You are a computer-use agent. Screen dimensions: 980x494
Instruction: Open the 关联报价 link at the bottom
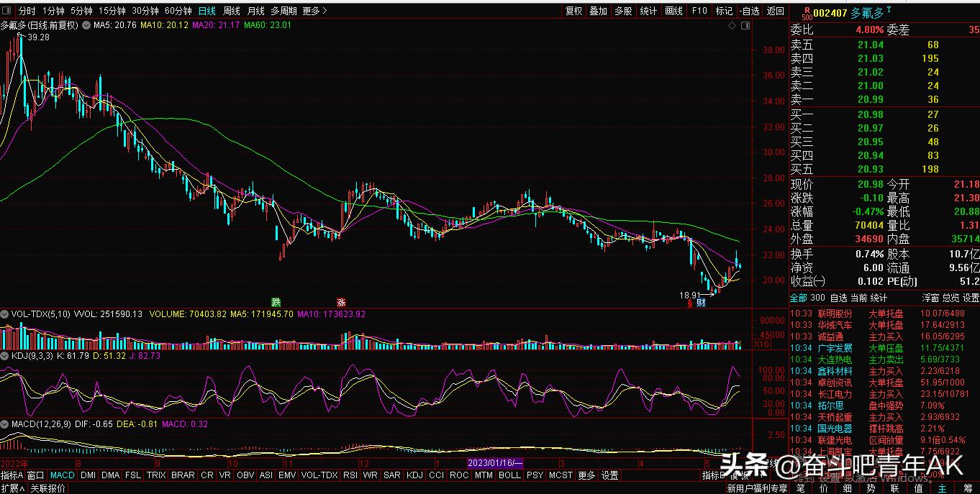(x=47, y=488)
